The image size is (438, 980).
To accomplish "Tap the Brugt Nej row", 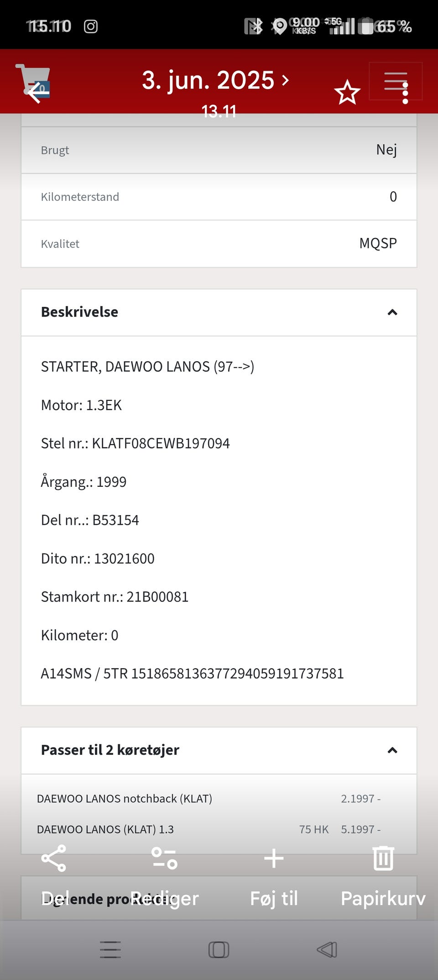I will [x=219, y=150].
